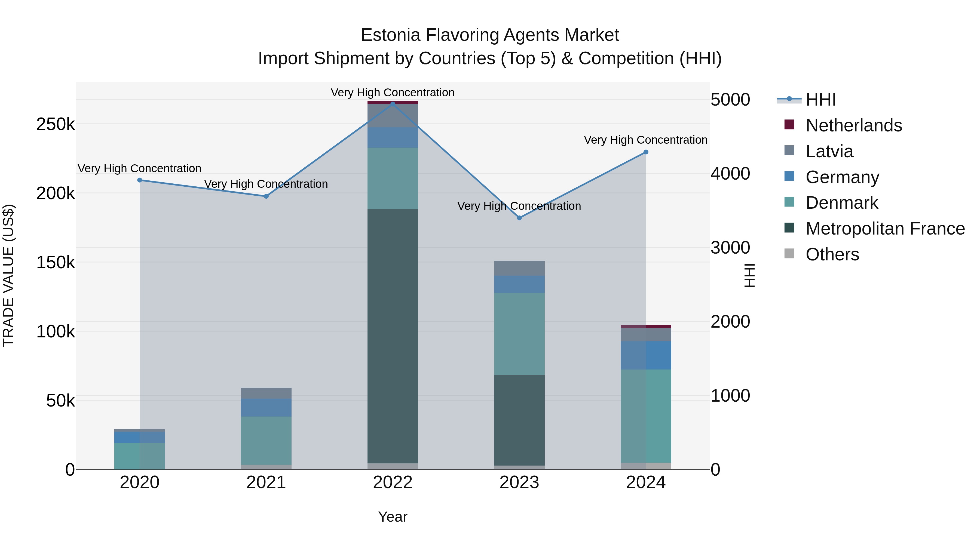Click the 2022 x-axis label

coord(393,482)
